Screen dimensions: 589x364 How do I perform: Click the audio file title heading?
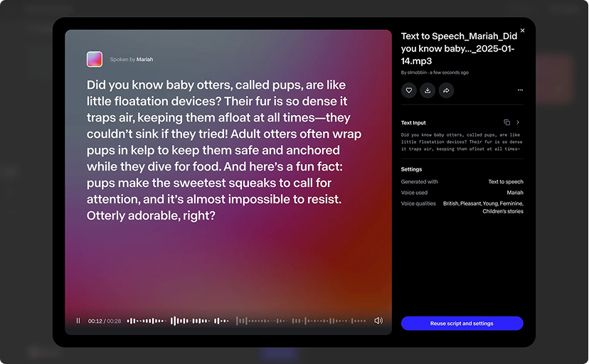(x=457, y=48)
